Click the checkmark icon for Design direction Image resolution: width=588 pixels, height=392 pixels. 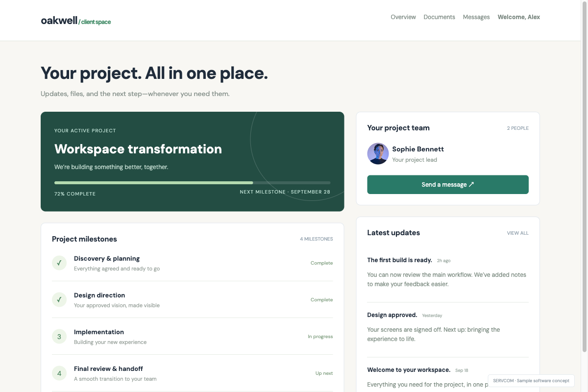coord(59,300)
